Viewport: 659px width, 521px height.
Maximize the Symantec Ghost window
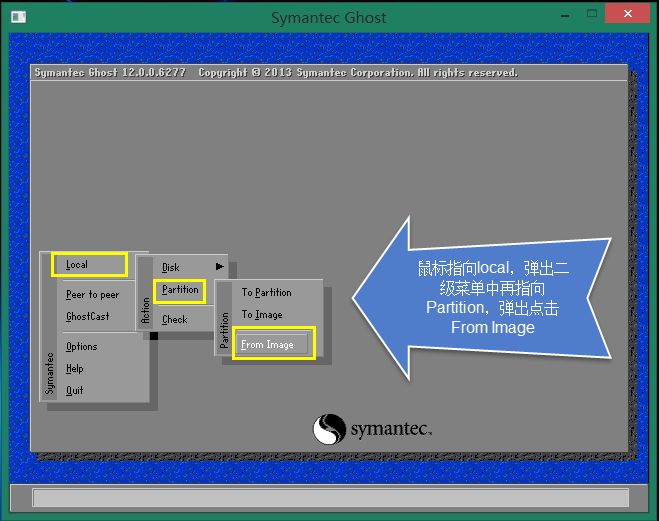pos(592,14)
